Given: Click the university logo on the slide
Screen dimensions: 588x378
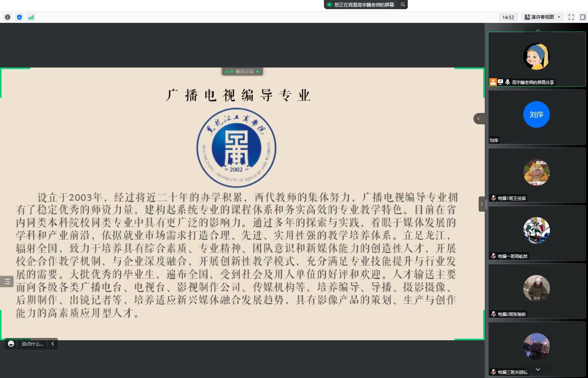Looking at the screenshot, I should pyautogui.click(x=236, y=148).
